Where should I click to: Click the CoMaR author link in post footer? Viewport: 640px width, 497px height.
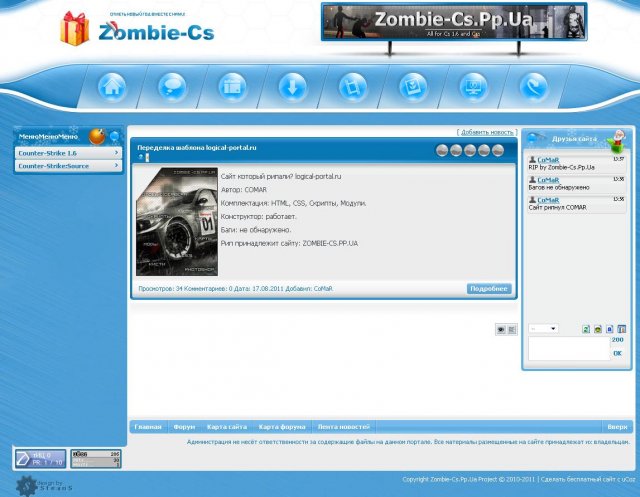323,288
